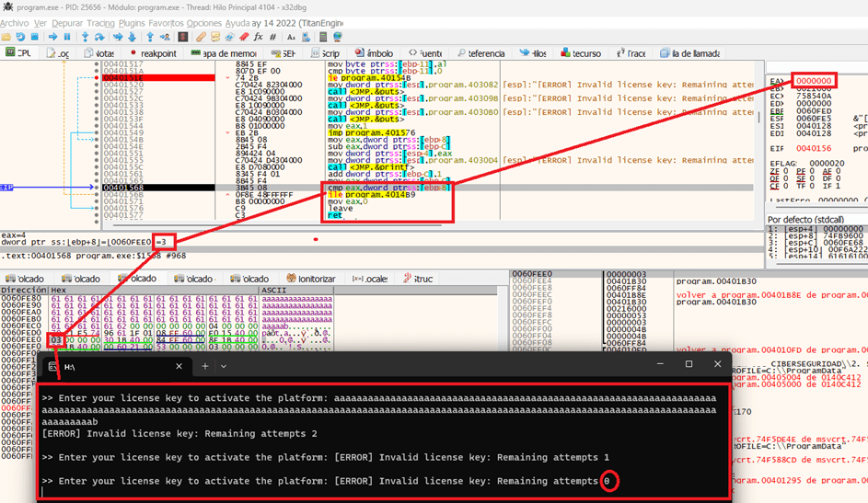The width and height of the screenshot is (868, 503).
Task: Click the pause execution icon
Action: click(67, 37)
